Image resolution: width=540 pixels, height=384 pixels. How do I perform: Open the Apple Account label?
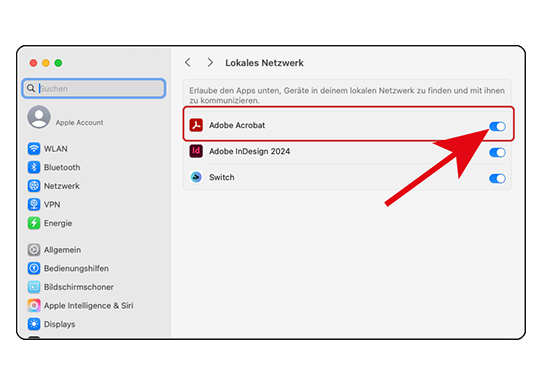(x=80, y=123)
